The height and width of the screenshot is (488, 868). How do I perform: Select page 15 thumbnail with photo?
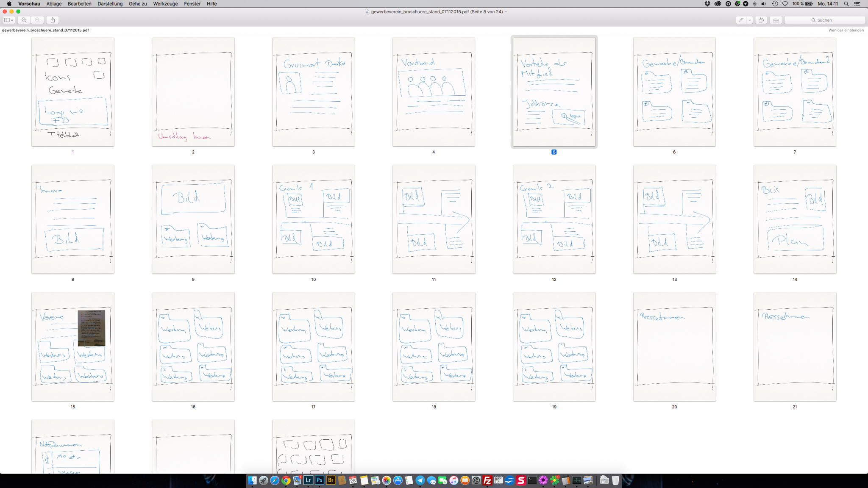click(73, 347)
